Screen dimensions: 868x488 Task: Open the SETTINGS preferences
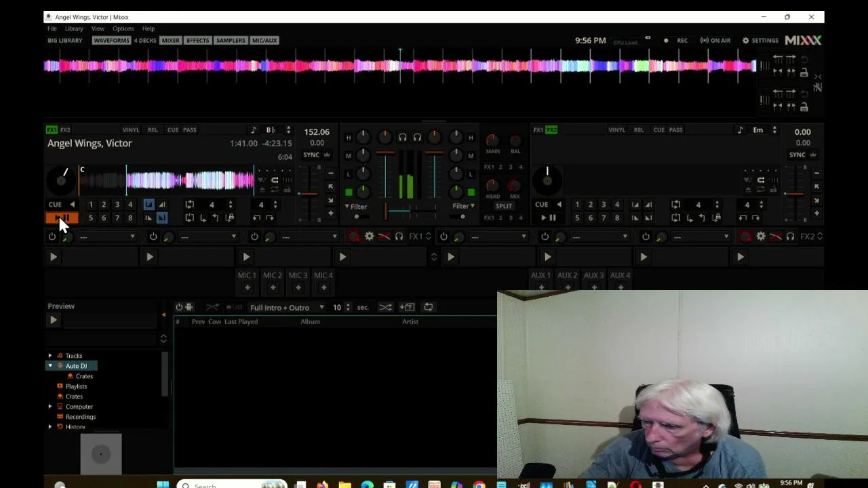(760, 41)
